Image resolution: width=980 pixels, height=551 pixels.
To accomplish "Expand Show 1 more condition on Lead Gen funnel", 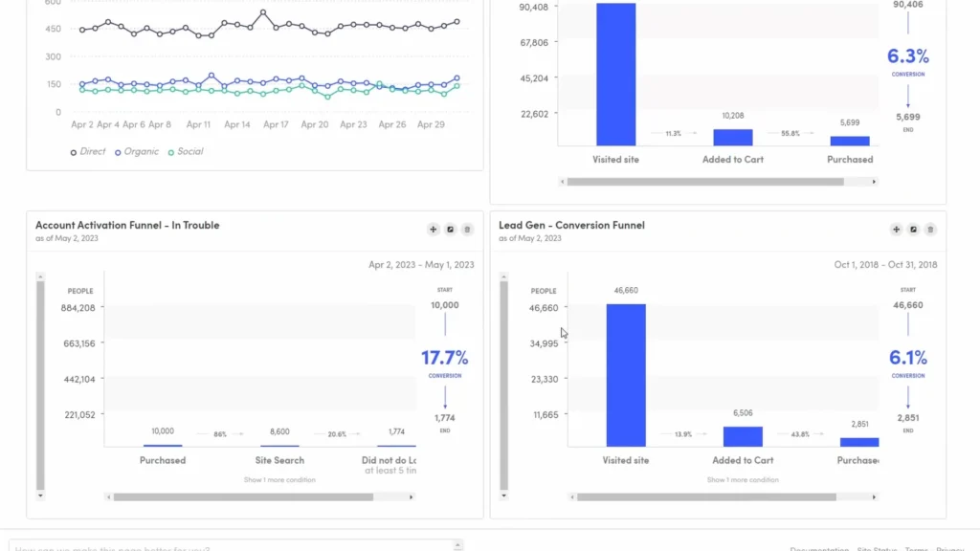I will 743,479.
